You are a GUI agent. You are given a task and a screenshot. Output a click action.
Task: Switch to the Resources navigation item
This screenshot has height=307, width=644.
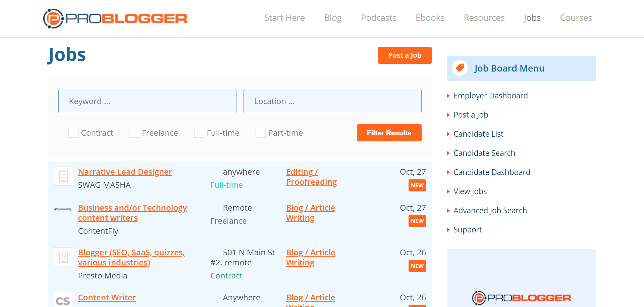click(x=484, y=18)
